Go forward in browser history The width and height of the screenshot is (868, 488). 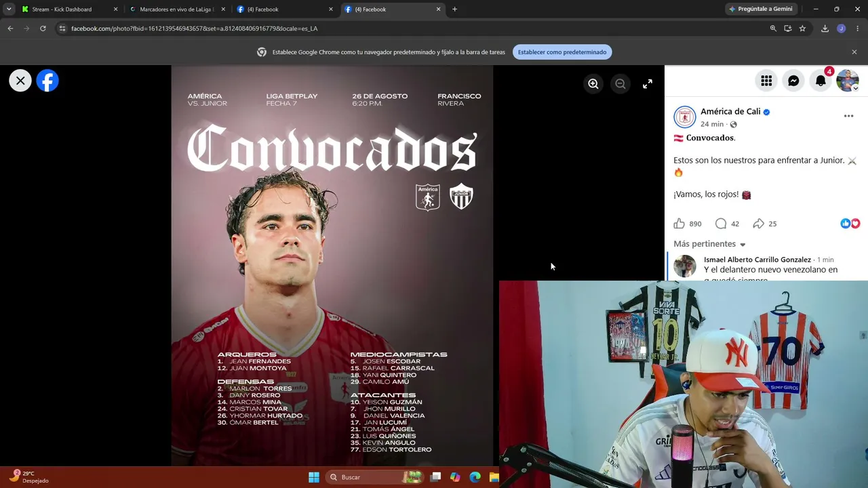26,28
